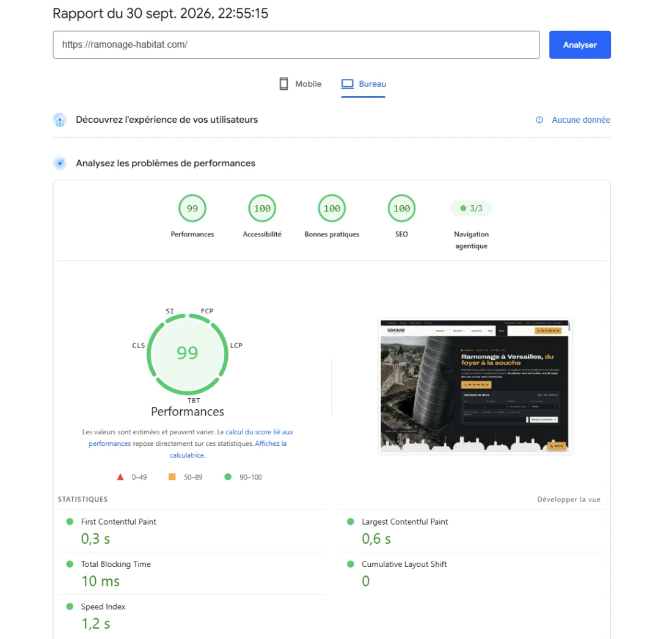Click the orange square 50–89 legend icon

coord(172,477)
